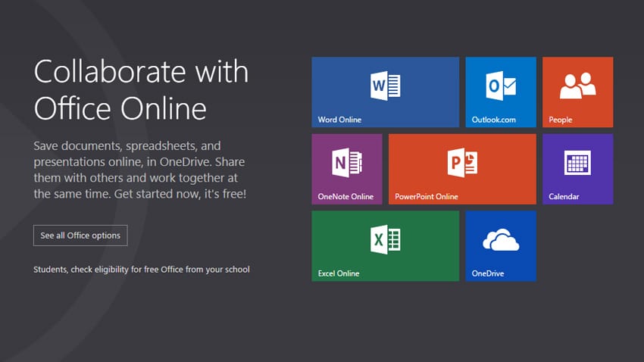Open the Calendar grid icon
Screen dimensions: 644x362
[x=577, y=163]
